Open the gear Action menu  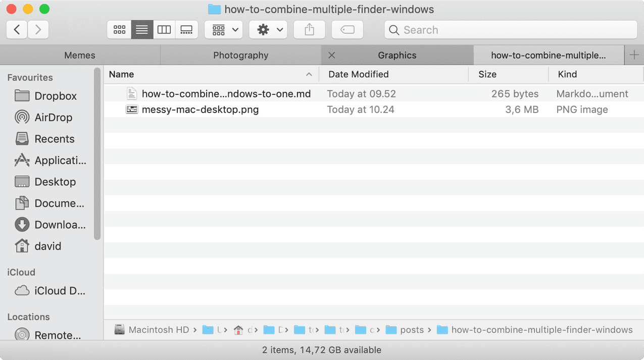[x=268, y=30]
